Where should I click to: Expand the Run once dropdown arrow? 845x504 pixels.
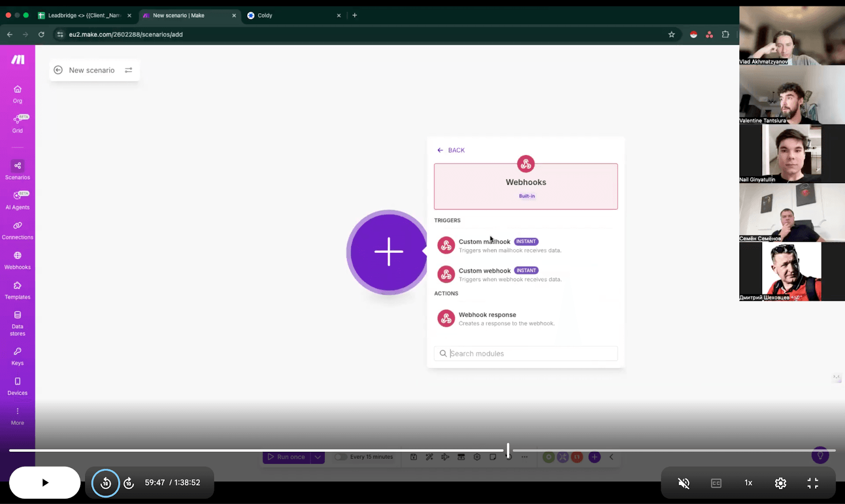click(x=317, y=457)
